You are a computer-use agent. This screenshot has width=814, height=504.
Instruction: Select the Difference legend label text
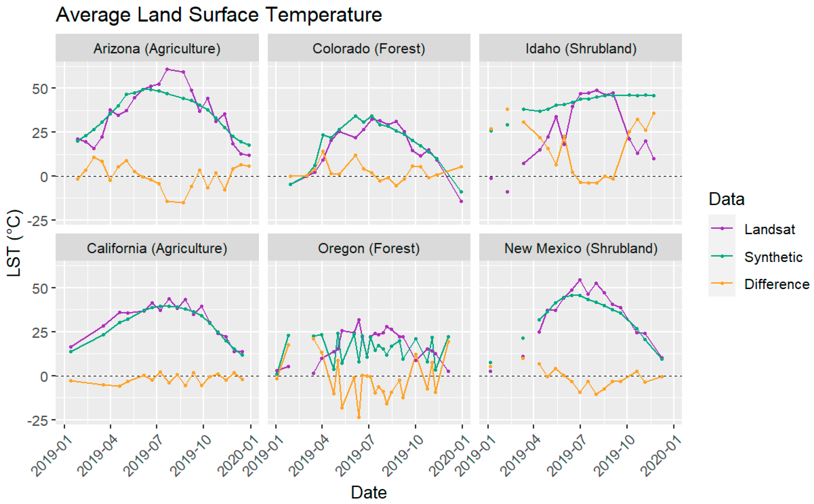point(777,284)
